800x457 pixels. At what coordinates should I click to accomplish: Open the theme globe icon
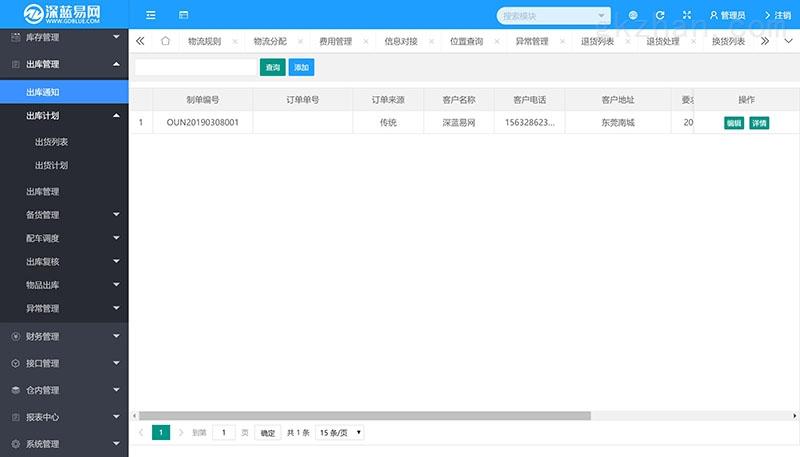[633, 15]
